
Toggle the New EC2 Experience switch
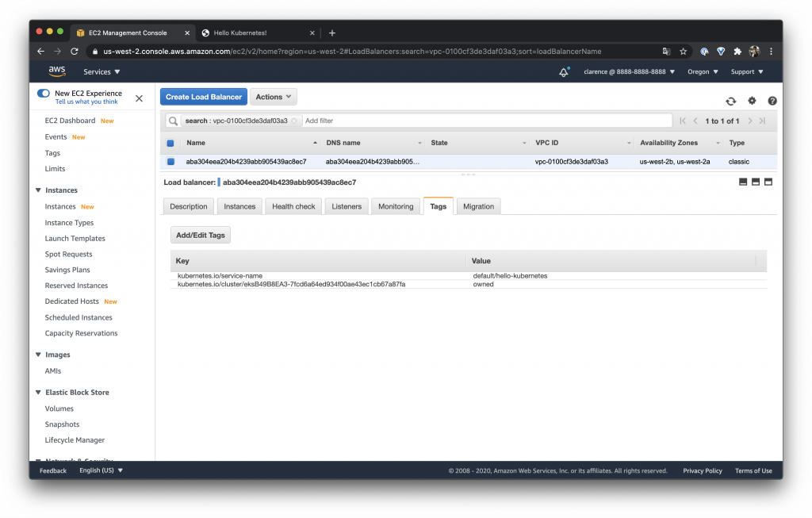pyautogui.click(x=44, y=94)
